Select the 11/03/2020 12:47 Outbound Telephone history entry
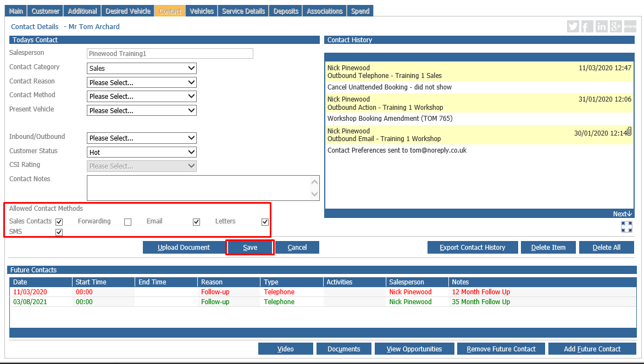 pyautogui.click(x=479, y=72)
